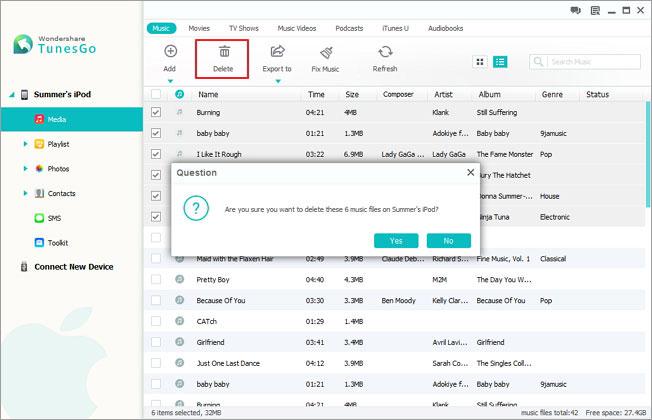Switch to list view icon
Image resolution: width=652 pixels, height=420 pixels.
click(500, 62)
